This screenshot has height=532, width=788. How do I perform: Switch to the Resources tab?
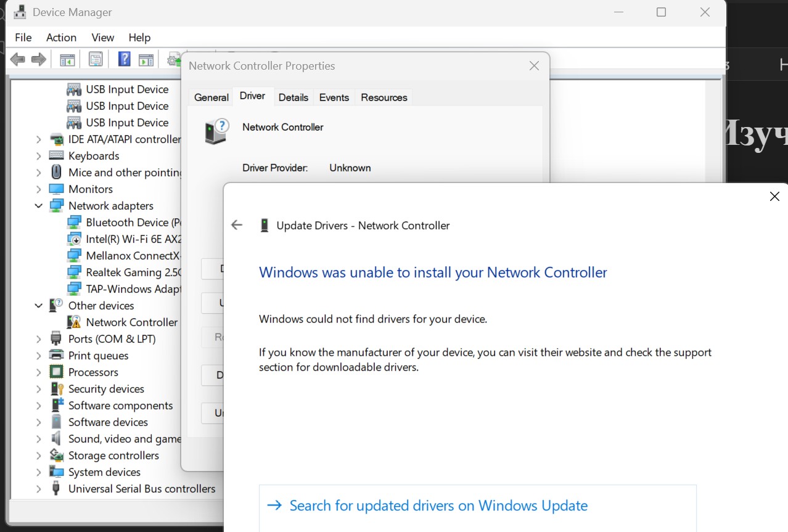384,97
